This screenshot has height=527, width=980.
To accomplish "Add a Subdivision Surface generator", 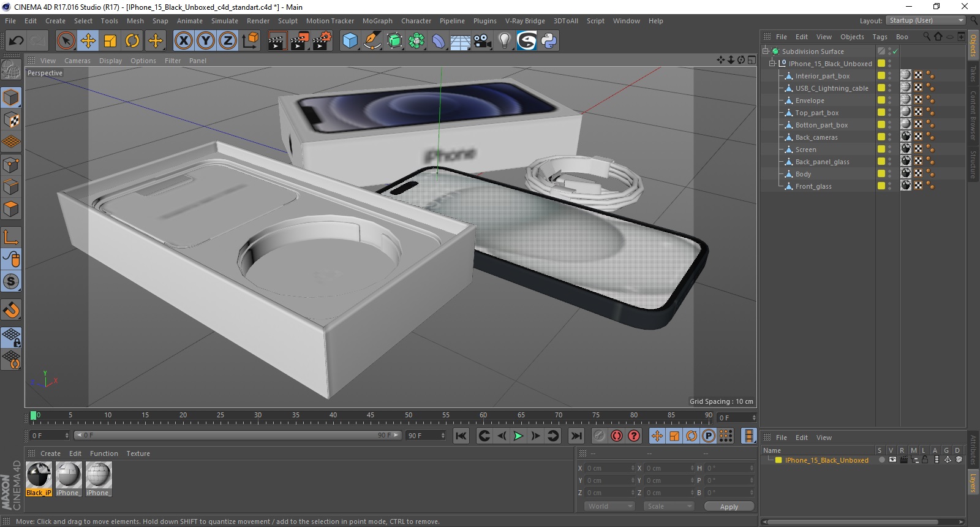I will click(x=394, y=41).
